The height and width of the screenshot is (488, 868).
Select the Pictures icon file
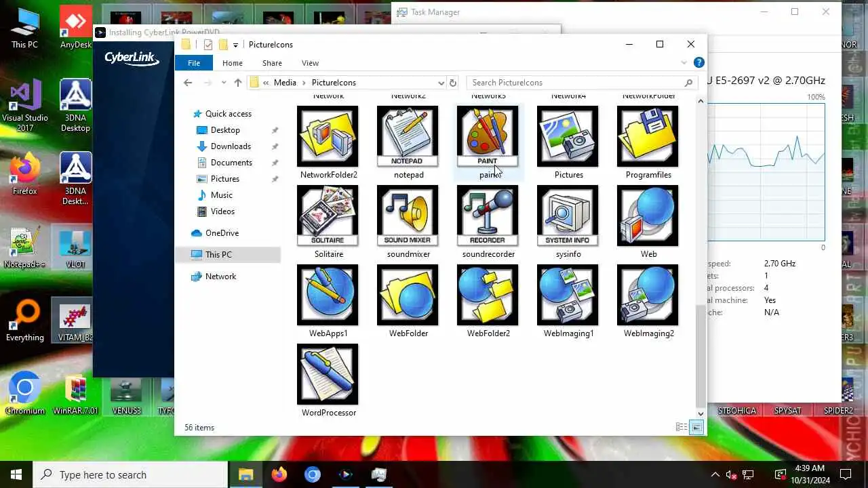[568, 142]
